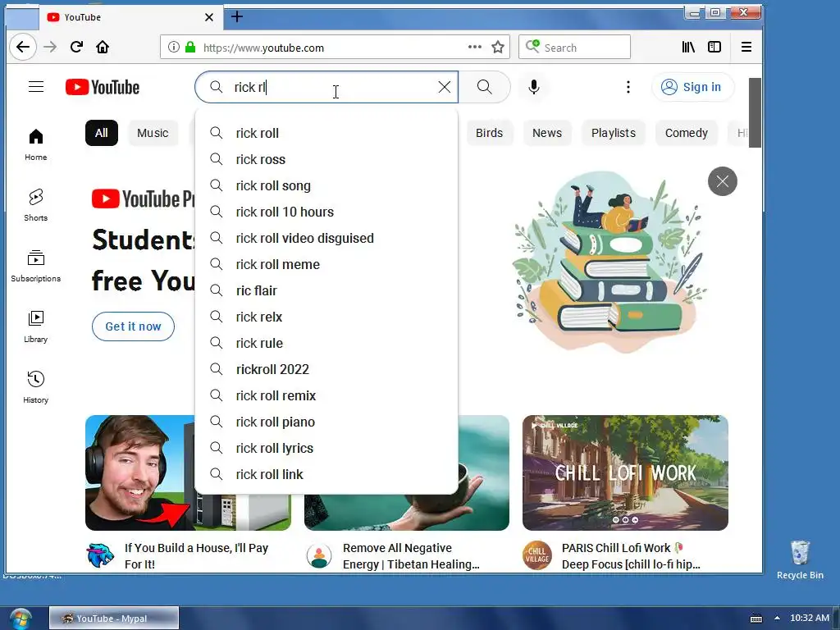Image resolution: width=840 pixels, height=630 pixels.
Task: Open page actions three-dot menu in address bar
Action: [475, 47]
